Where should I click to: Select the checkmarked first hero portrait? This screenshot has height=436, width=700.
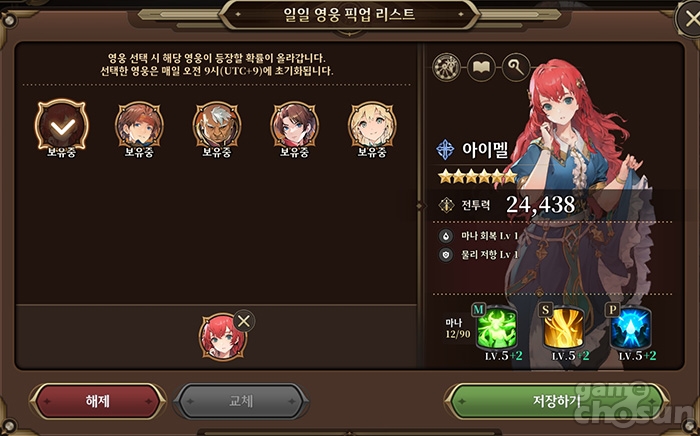62,125
